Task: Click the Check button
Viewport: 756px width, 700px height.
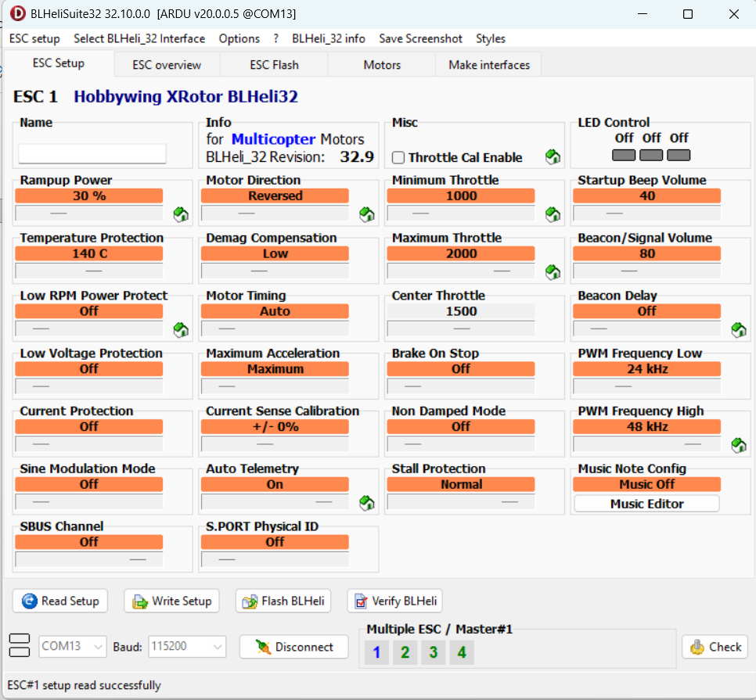Action: tap(715, 647)
